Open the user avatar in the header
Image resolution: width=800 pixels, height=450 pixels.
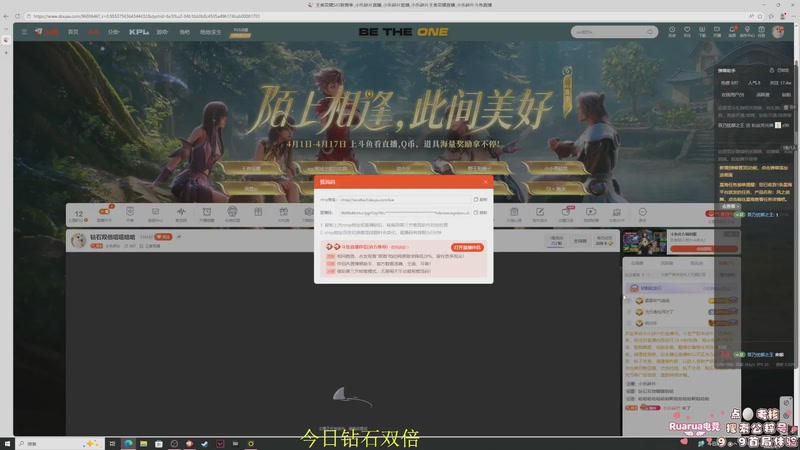pyautogui.click(x=778, y=32)
